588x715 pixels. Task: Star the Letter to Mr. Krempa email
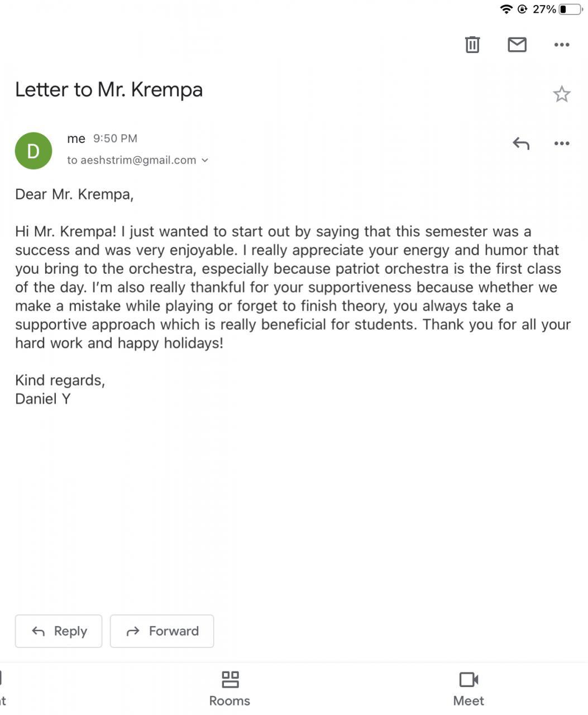pyautogui.click(x=561, y=94)
